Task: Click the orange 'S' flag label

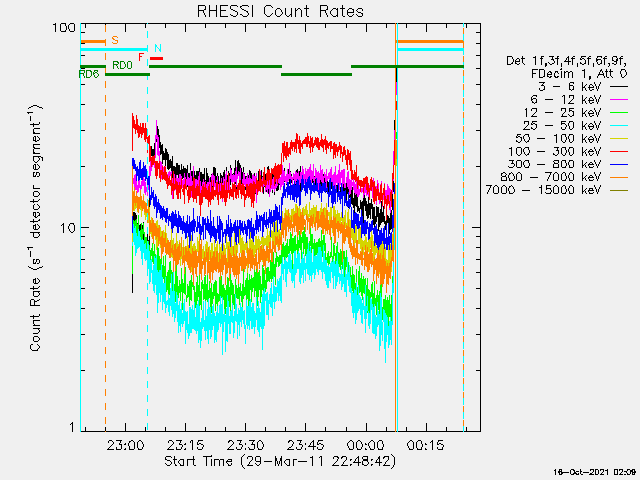Action: (115, 40)
